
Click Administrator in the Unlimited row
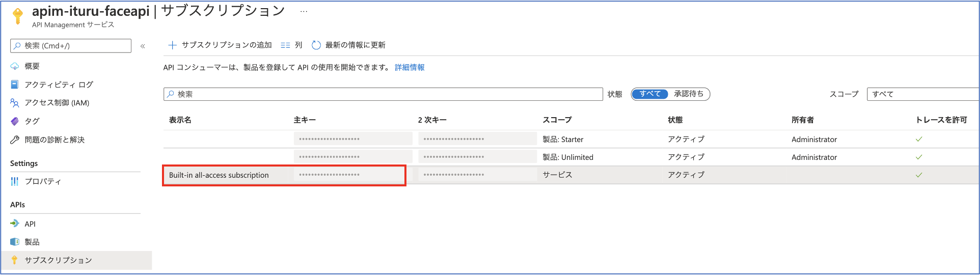[814, 157]
